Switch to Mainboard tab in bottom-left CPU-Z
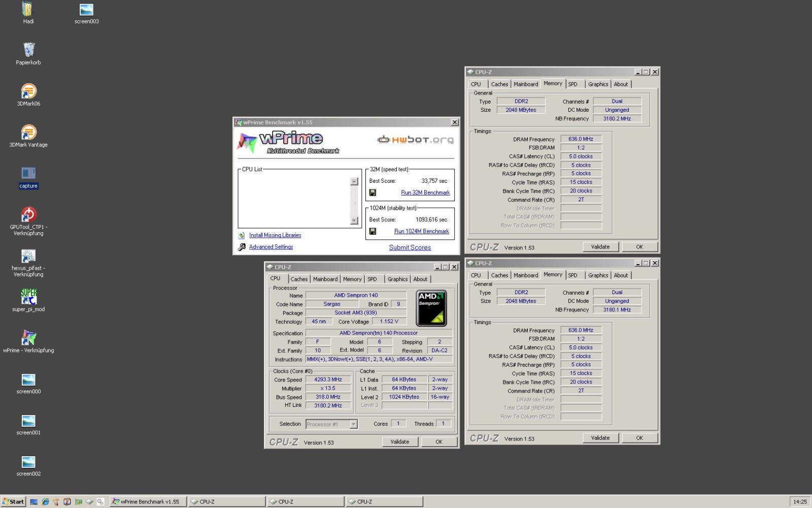 (x=325, y=279)
